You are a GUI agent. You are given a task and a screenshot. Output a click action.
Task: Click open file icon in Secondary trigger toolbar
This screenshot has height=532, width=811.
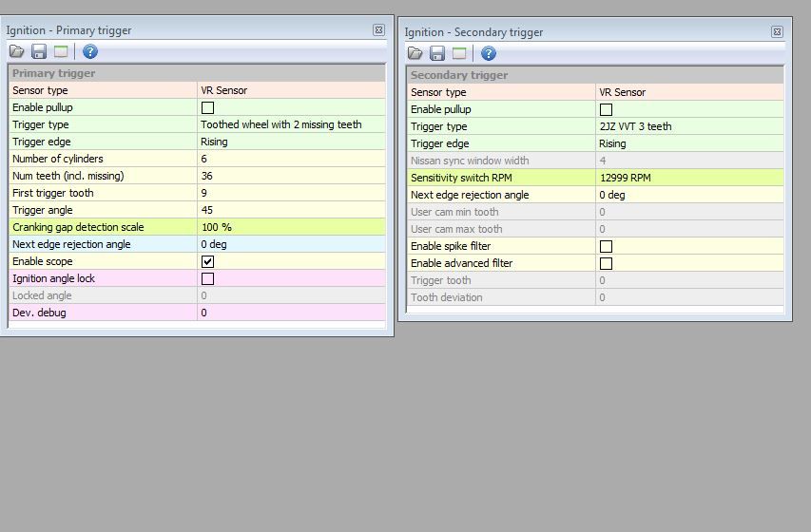(x=415, y=53)
